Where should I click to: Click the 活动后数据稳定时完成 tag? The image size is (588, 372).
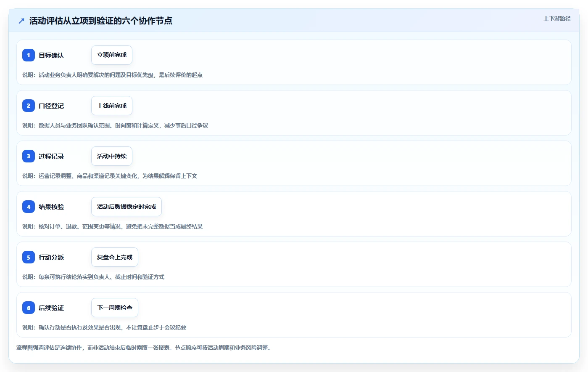(x=127, y=207)
